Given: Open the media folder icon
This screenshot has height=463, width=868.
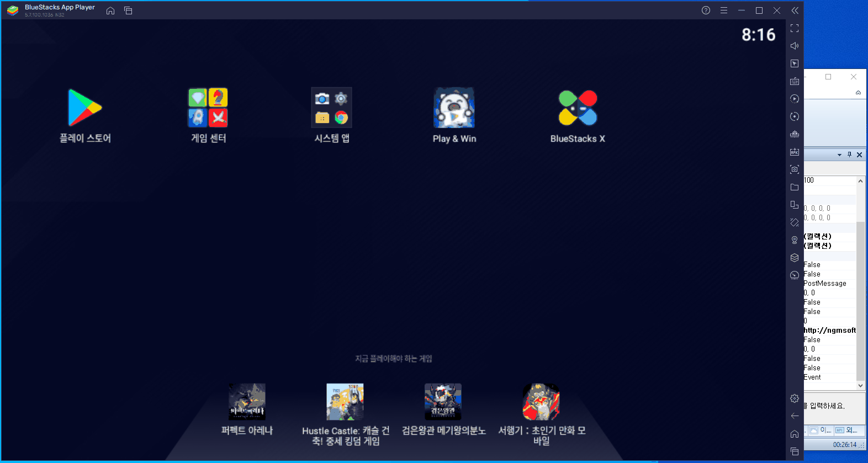Looking at the screenshot, I should click(x=795, y=187).
